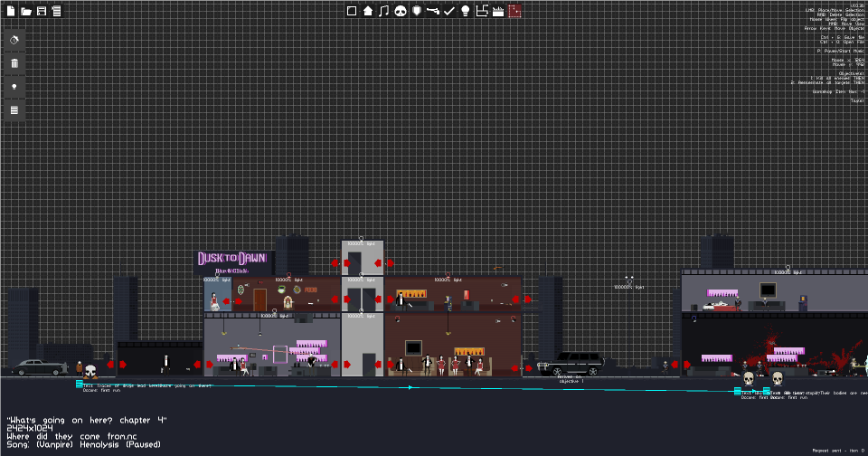The width and height of the screenshot is (868, 456).
Task: Select the rooftop elevator door
Action: (354, 262)
